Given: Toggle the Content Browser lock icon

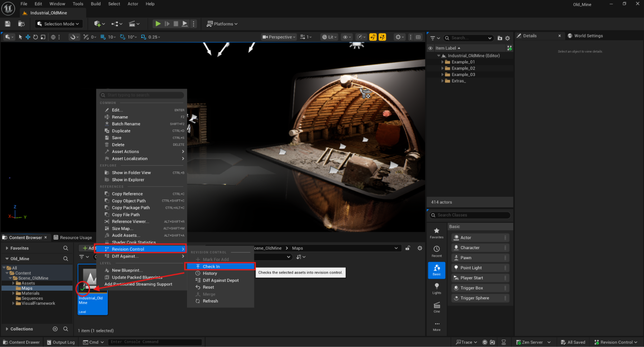Looking at the screenshot, I should (x=408, y=248).
